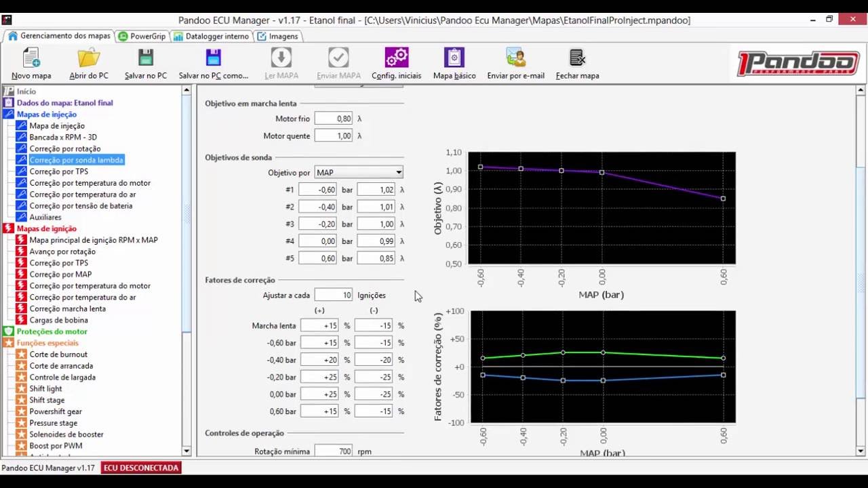Viewport: 868px width, 488px height.
Task: Expand Proteções do motor group
Action: [52, 331]
